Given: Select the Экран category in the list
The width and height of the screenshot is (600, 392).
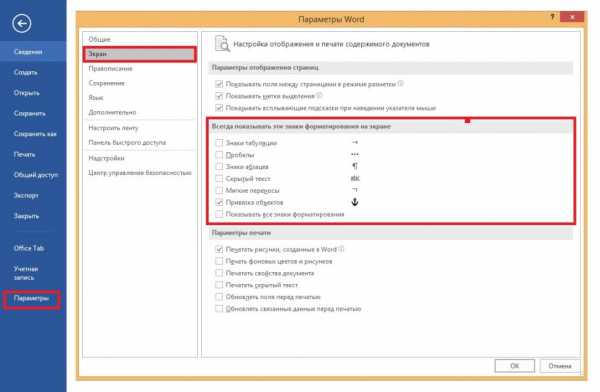Looking at the screenshot, I should 140,54.
